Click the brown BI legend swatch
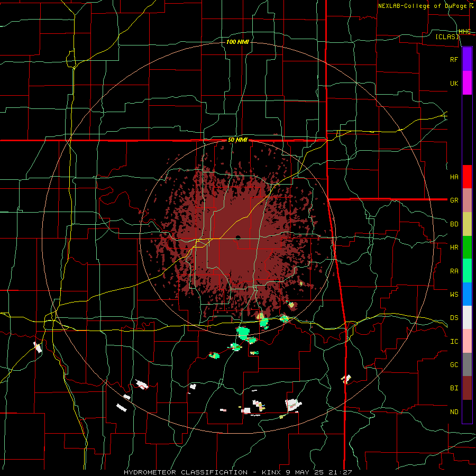The height and width of the screenshot is (476, 476). pos(467,388)
